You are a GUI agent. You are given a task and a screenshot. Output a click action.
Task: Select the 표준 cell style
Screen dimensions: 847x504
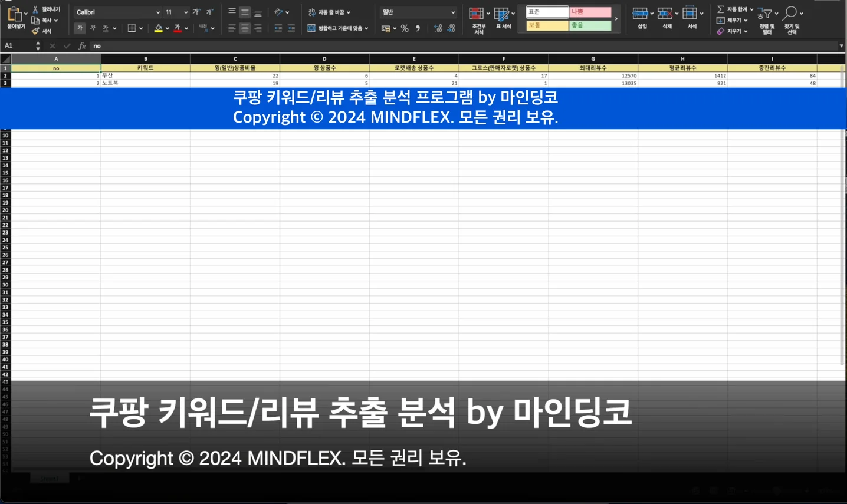[547, 12]
